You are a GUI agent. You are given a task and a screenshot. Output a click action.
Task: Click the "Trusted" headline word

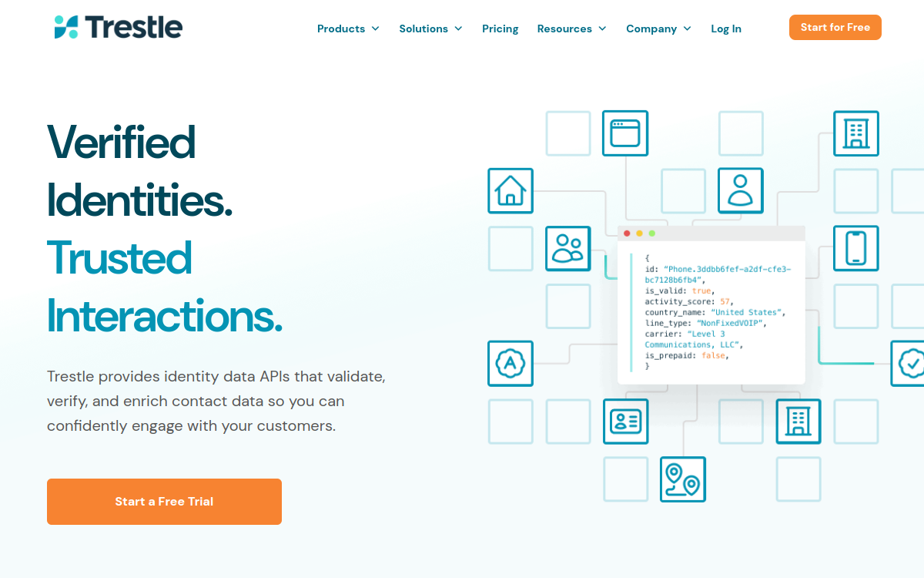119,257
